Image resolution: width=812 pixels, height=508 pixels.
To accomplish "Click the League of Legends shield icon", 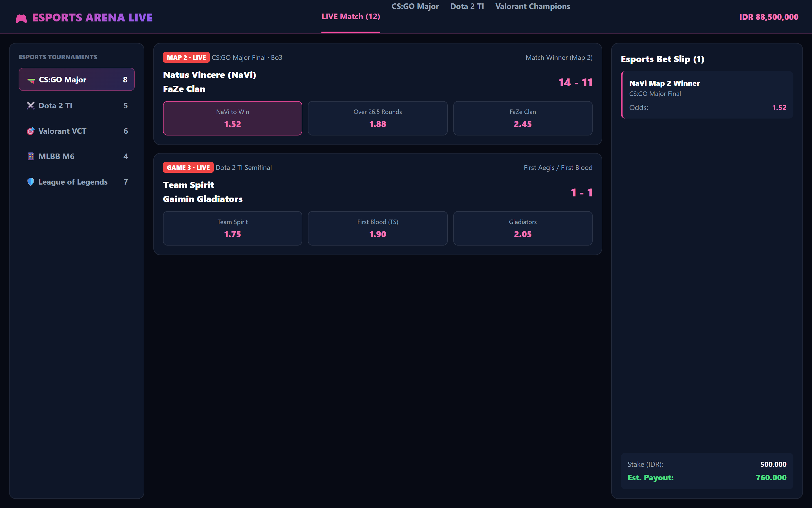I will [x=30, y=182].
